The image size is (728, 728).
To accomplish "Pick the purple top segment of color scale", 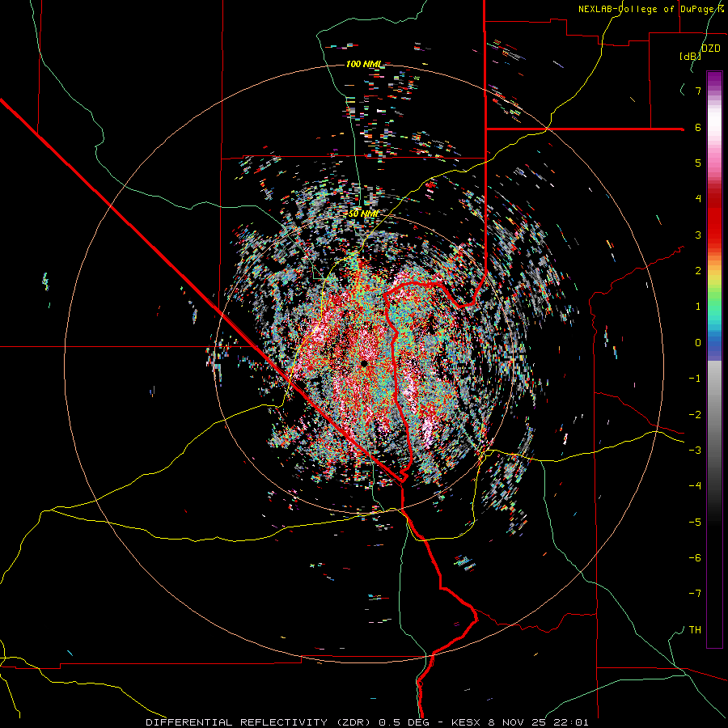I will coord(714,78).
